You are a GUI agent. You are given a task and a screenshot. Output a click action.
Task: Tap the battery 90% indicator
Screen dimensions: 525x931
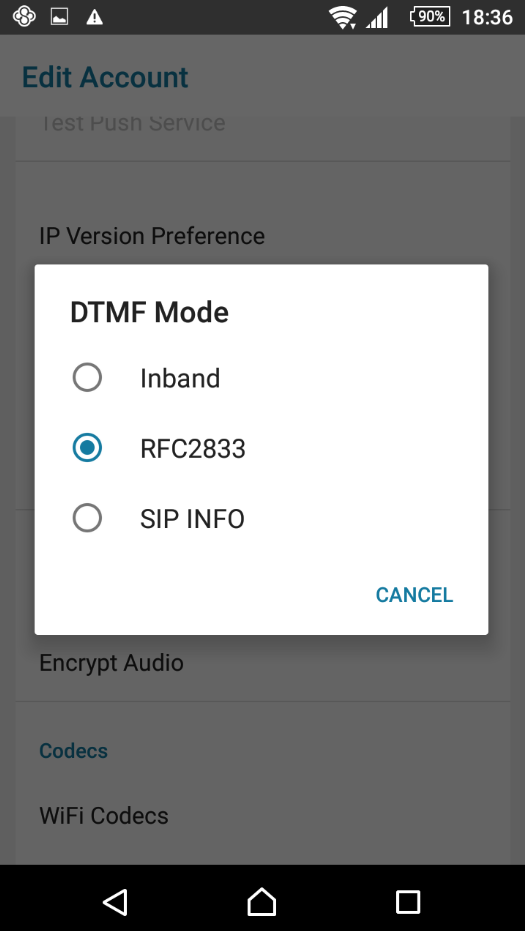pyautogui.click(x=430, y=17)
